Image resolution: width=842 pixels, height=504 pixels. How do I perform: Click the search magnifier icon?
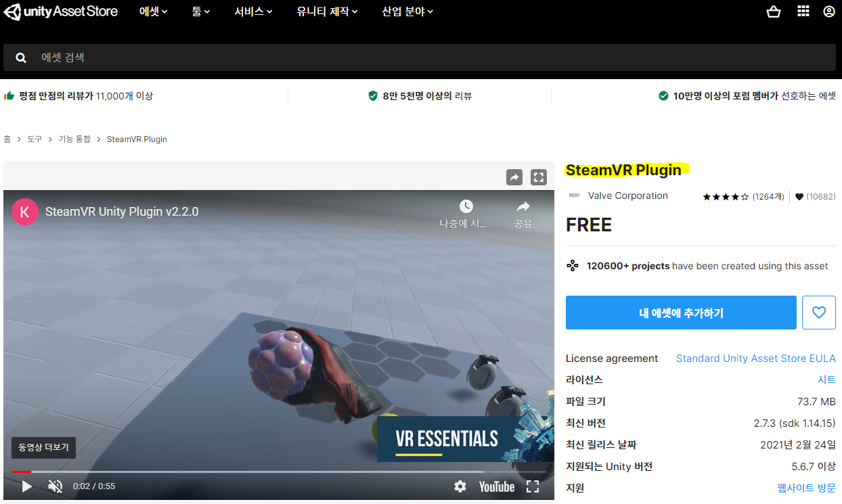21,58
